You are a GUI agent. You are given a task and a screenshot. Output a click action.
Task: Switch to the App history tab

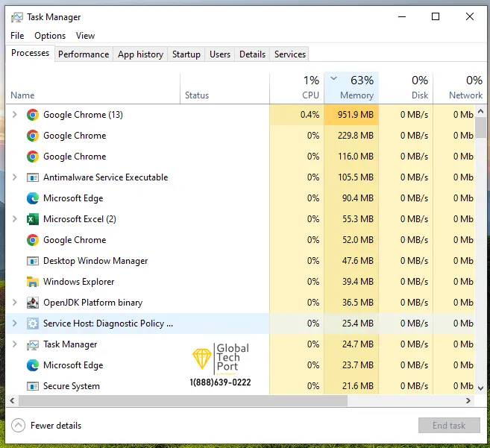pyautogui.click(x=141, y=54)
